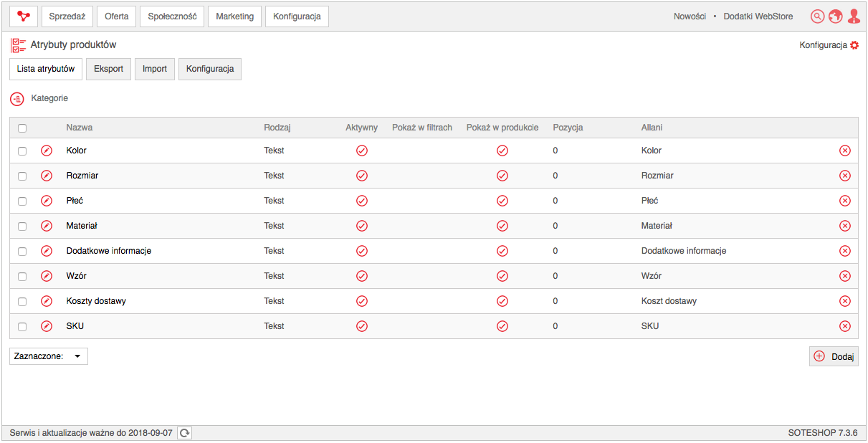This screenshot has width=868, height=443.
Task: Click the refresh icon by service date
Action: coord(185,433)
